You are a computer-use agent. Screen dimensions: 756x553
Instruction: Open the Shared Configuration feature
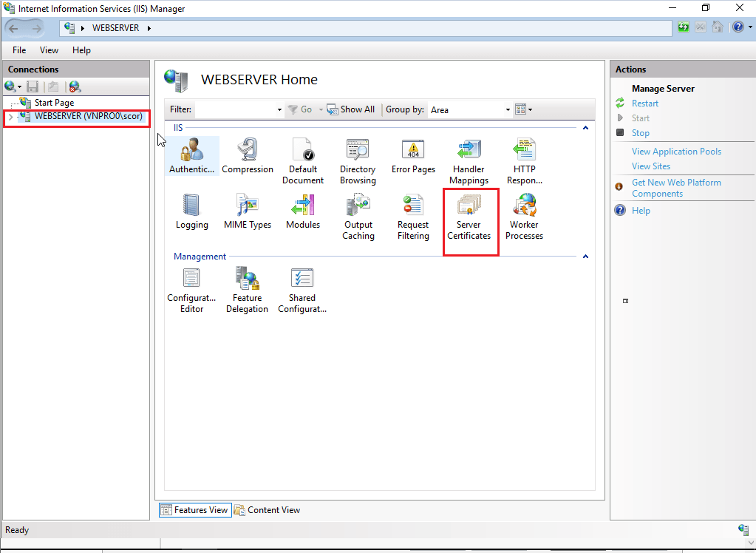pos(302,290)
